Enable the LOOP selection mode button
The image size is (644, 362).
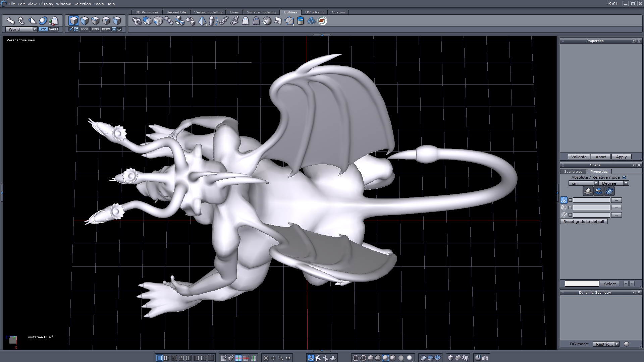tap(84, 29)
